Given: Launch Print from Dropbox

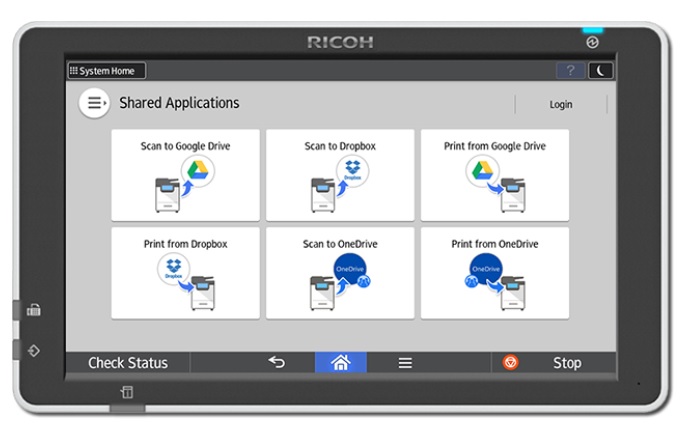Looking at the screenshot, I should point(186,273).
